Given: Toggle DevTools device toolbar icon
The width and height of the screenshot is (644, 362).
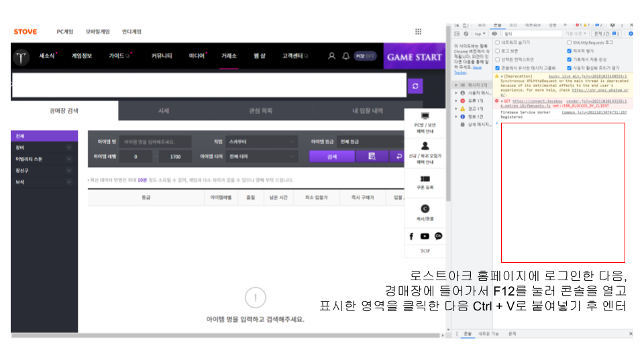Looking at the screenshot, I should 466,25.
